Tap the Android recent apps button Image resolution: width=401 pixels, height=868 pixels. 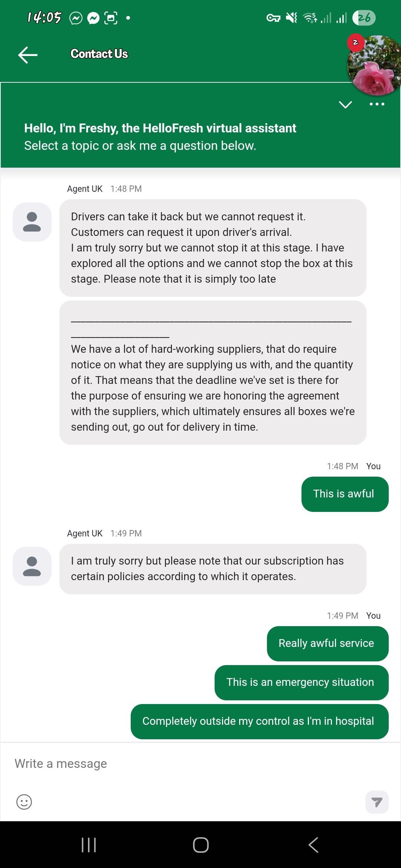[89, 845]
